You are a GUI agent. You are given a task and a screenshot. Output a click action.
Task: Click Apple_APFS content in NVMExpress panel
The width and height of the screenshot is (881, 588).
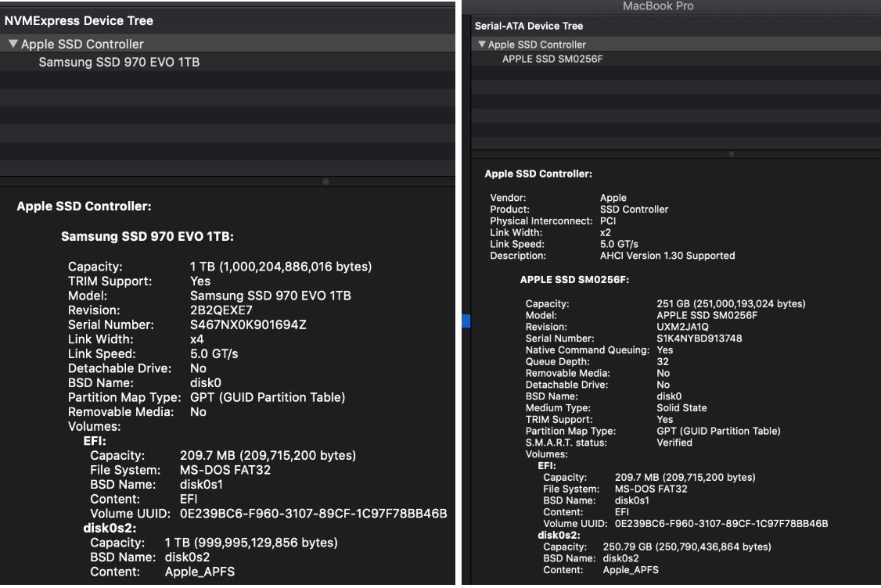coord(200,572)
